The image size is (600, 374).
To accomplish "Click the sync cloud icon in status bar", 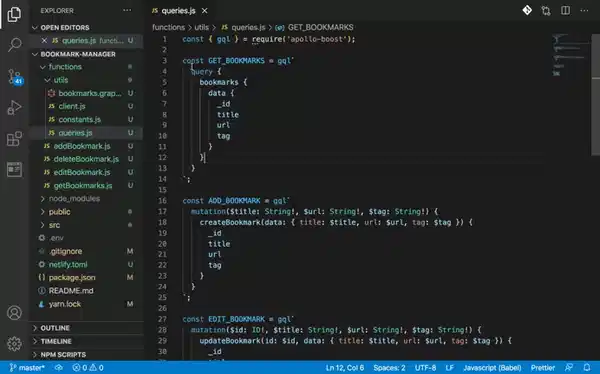I will tap(59, 368).
